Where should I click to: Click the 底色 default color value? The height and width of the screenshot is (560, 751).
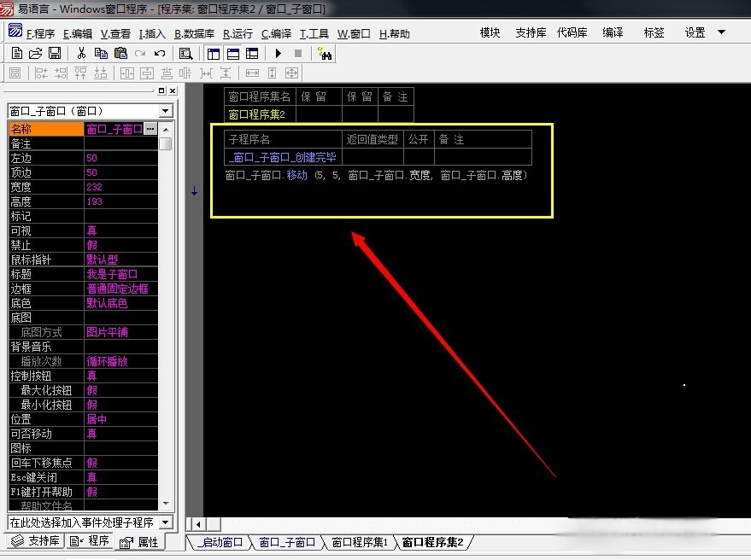tap(120, 303)
